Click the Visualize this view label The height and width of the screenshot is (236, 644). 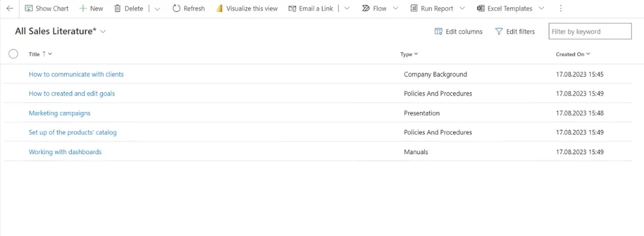(252, 8)
